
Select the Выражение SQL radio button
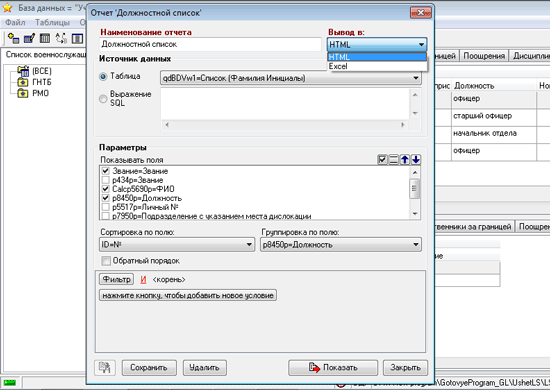103,99
